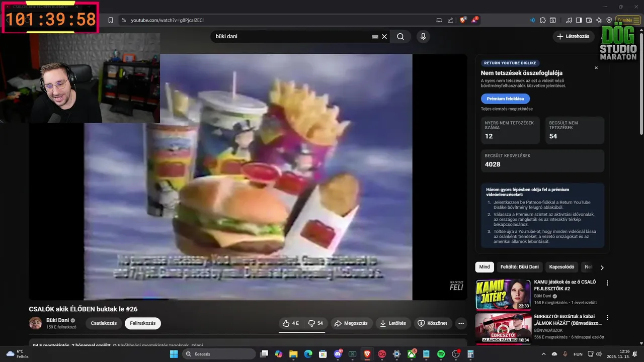Screen dimensions: 644x362
Task: Bookmark this page in the address bar
Action: pyautogui.click(x=111, y=20)
